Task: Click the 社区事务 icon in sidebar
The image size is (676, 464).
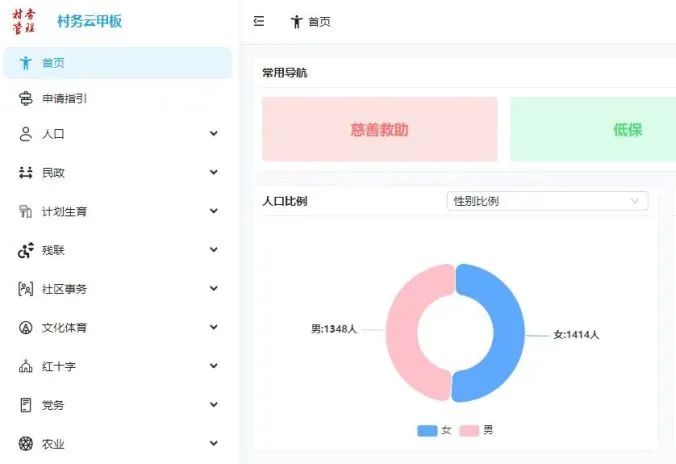Action: coord(26,289)
